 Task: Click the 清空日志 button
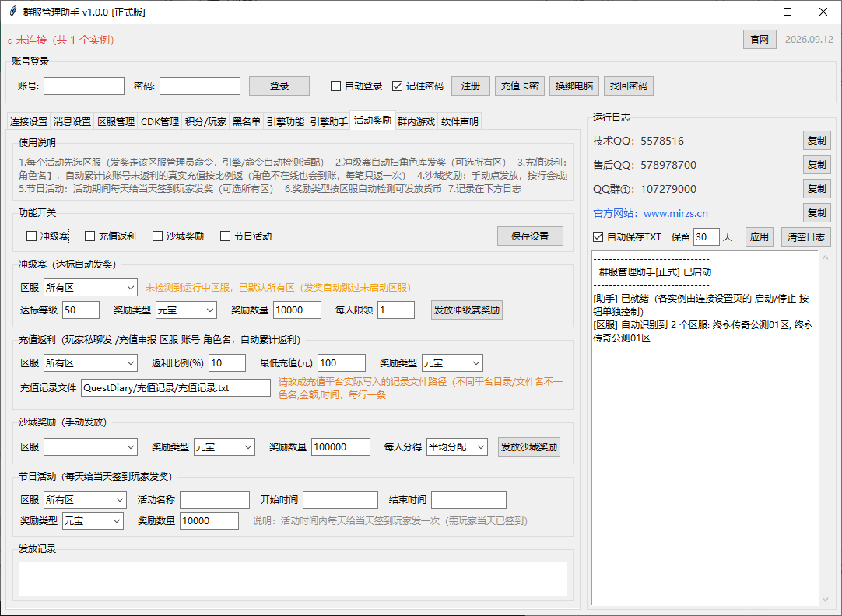click(805, 236)
